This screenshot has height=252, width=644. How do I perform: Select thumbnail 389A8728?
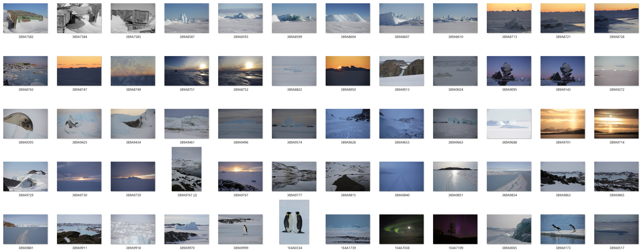[616, 18]
